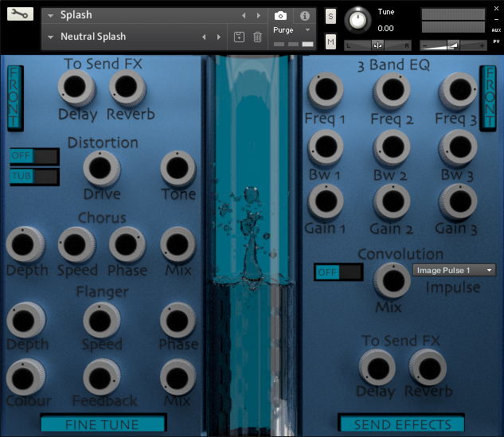
Task: Click the Tune value 0.00 field
Action: click(385, 29)
